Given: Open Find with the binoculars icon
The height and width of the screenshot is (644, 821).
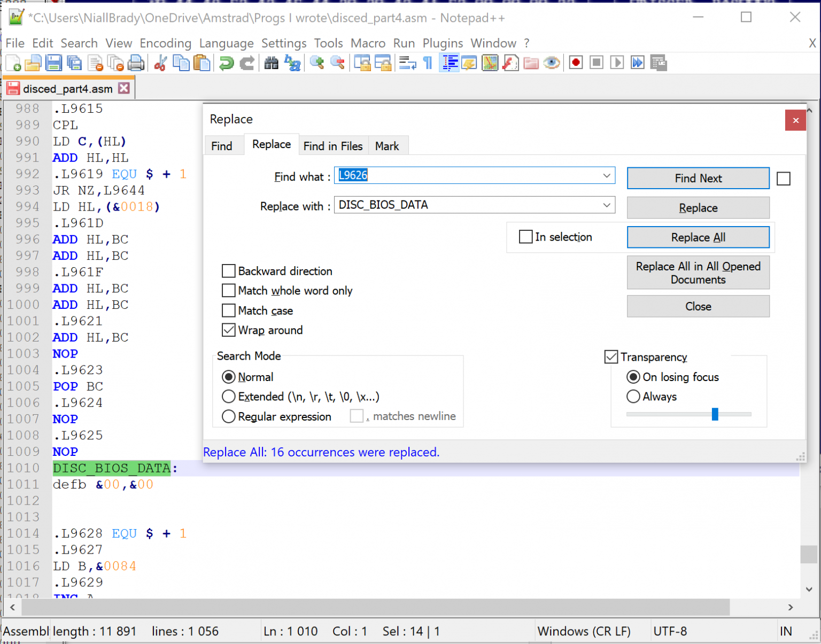Looking at the screenshot, I should coord(272,63).
